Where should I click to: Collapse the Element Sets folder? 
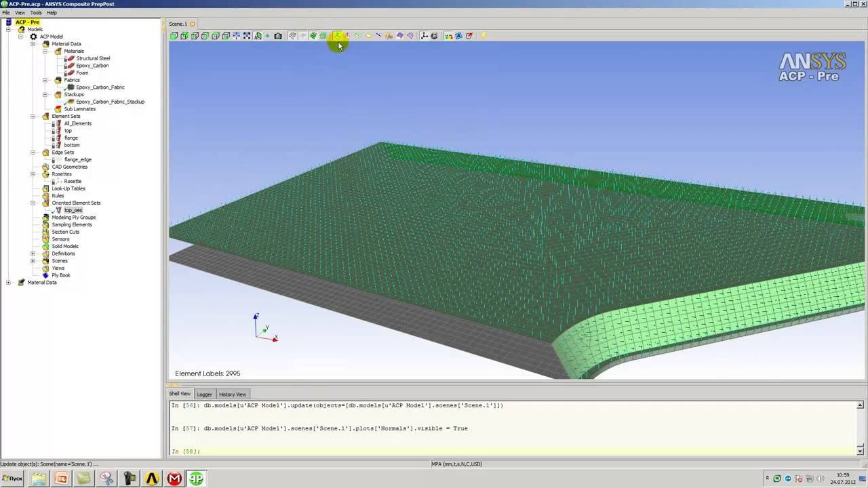[33, 117]
